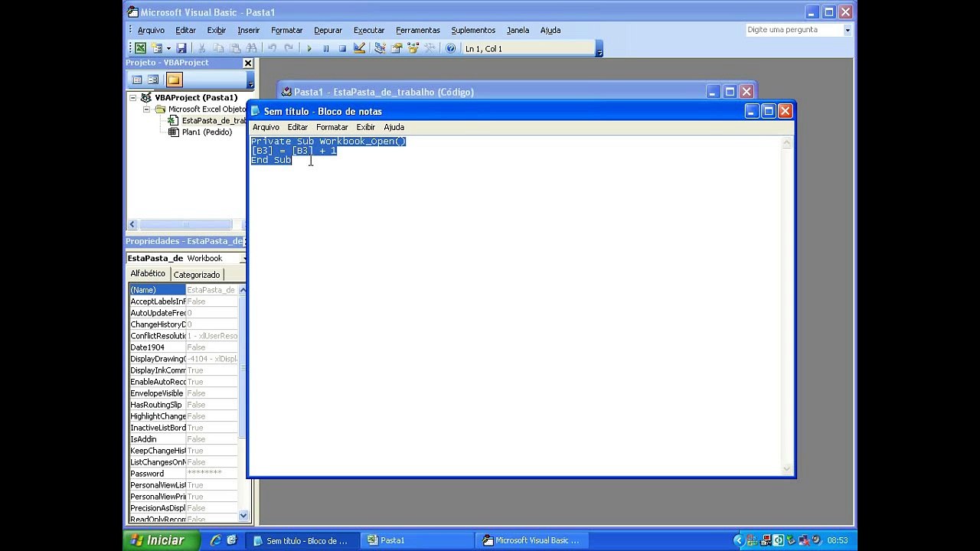Click scroll left arrow in Project panel

pos(132,224)
